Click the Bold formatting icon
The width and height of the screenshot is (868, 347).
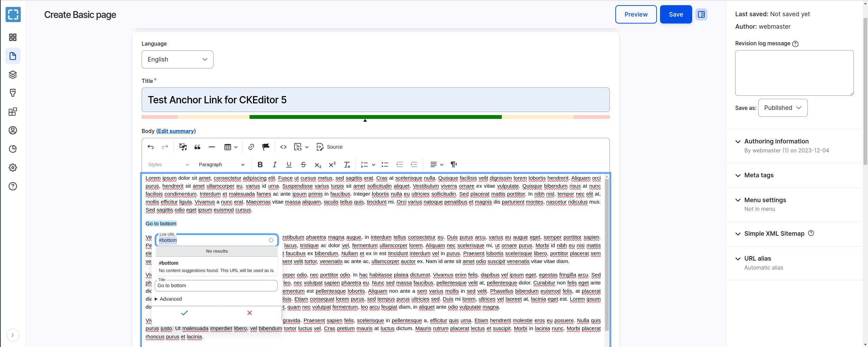(x=260, y=165)
